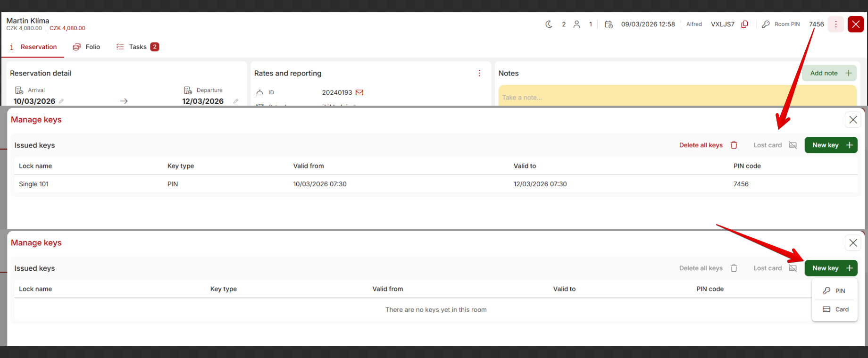868x358 pixels.
Task: Select the Reservation tab
Action: [x=33, y=47]
